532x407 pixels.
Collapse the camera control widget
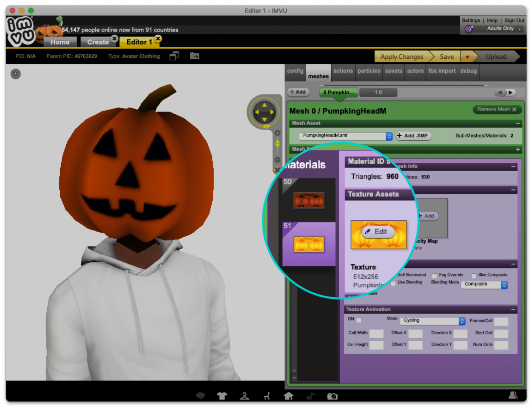tap(278, 99)
